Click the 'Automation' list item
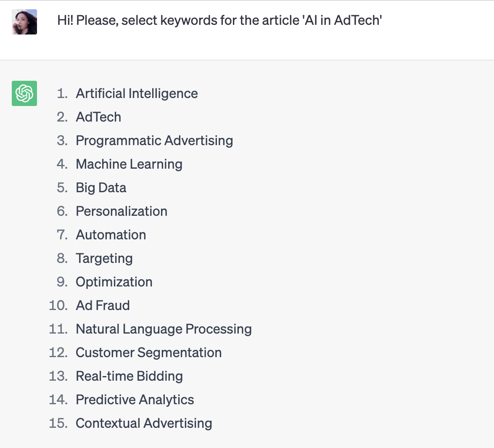Image resolution: width=494 pixels, height=448 pixels. click(111, 235)
